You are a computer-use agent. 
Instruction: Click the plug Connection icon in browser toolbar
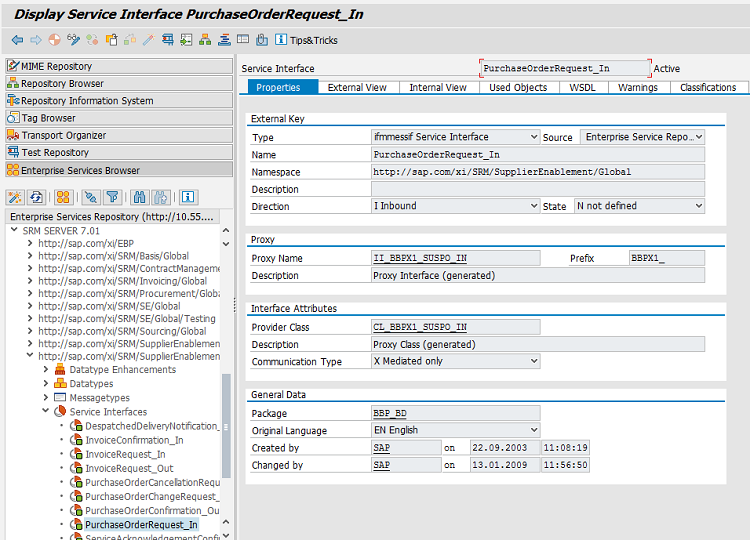91,197
